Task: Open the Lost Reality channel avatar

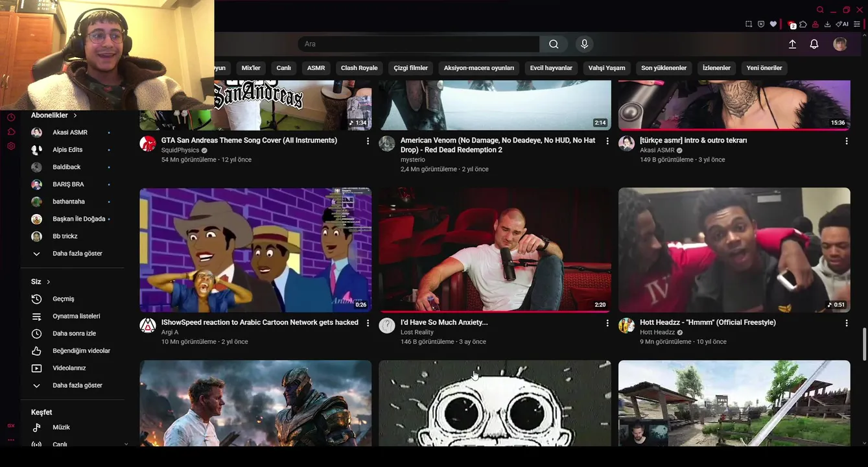Action: (x=387, y=326)
